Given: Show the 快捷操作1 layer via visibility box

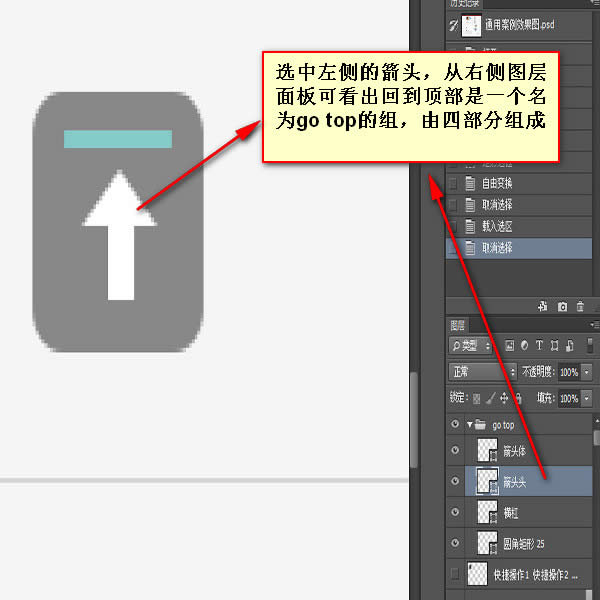Looking at the screenshot, I should point(456,574).
